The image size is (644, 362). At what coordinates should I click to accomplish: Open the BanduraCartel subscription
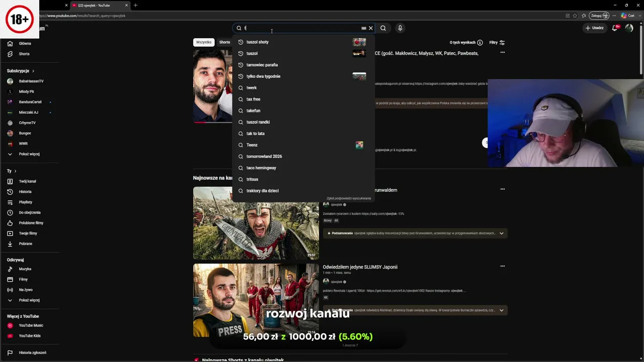pyautogui.click(x=29, y=102)
